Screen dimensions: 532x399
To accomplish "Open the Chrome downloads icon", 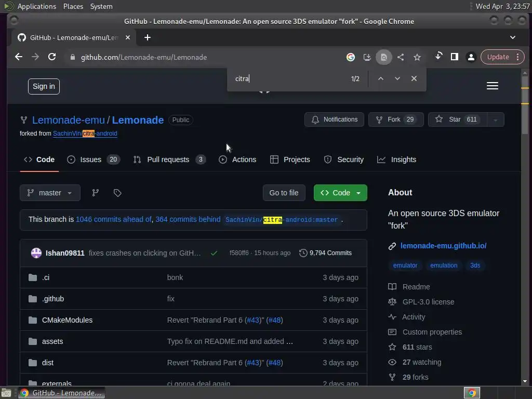I will coord(438,56).
